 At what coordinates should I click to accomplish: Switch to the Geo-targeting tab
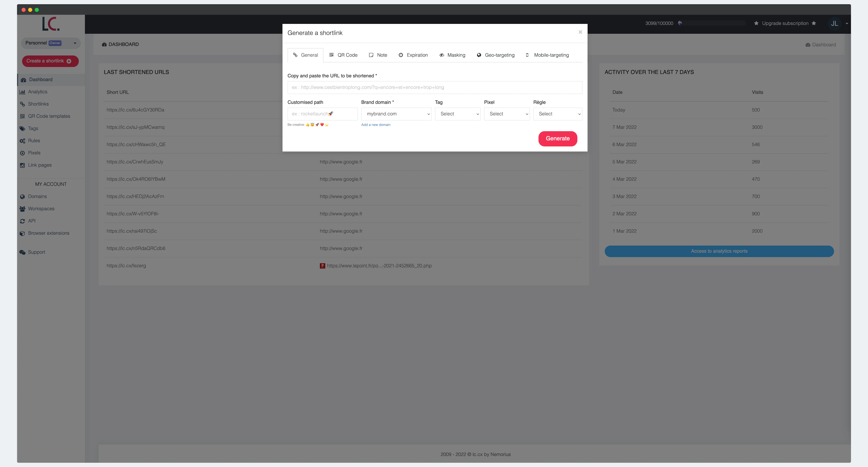495,55
